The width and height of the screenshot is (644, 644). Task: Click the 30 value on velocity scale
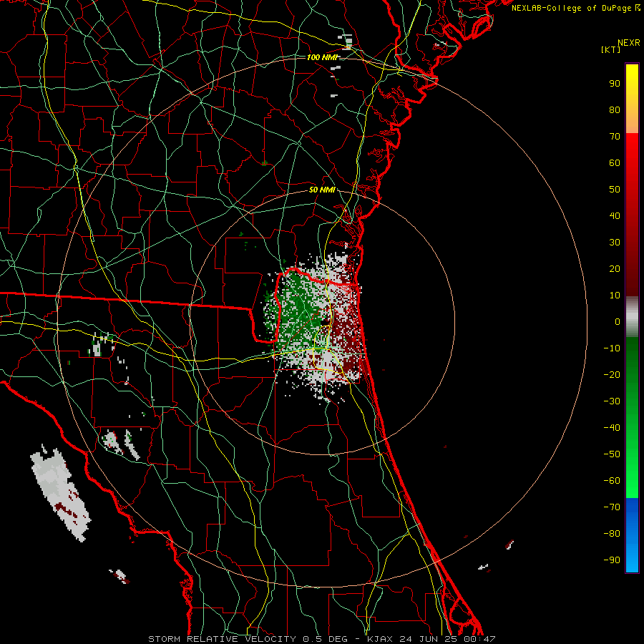click(x=615, y=243)
